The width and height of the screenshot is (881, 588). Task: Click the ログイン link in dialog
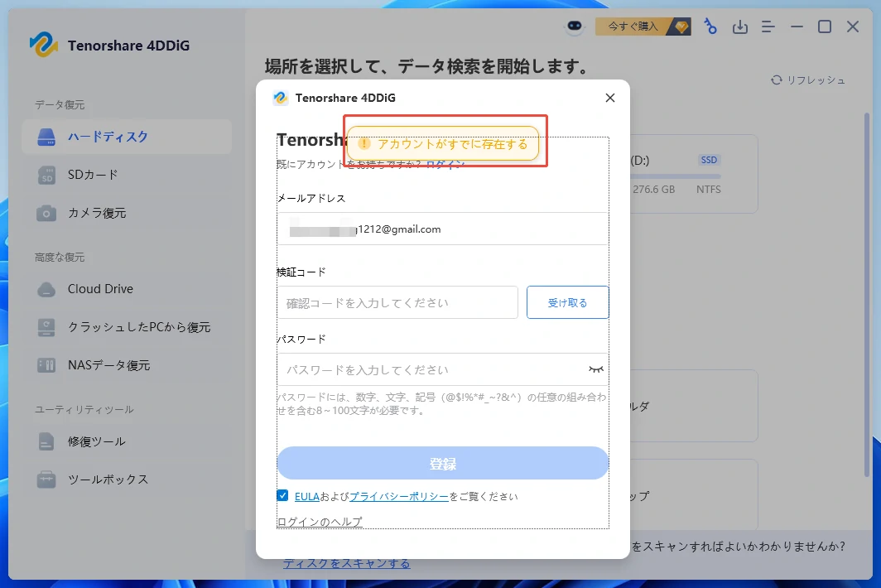coord(445,164)
